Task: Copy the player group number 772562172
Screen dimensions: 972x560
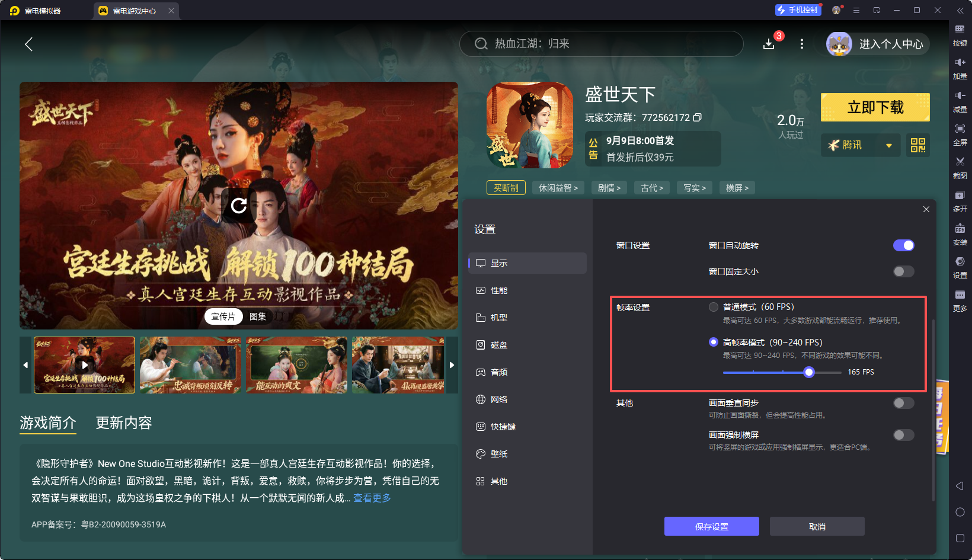Action: [698, 117]
